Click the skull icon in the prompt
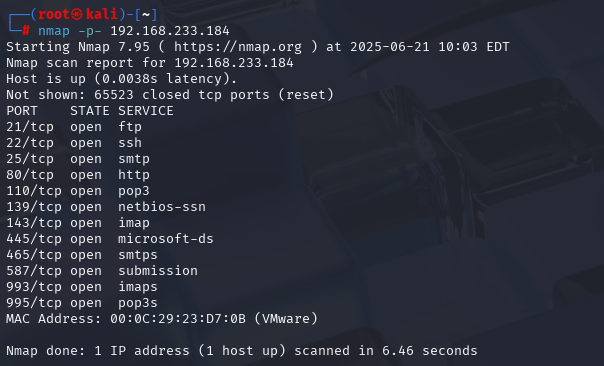The width and height of the screenshot is (604, 366). (77, 14)
